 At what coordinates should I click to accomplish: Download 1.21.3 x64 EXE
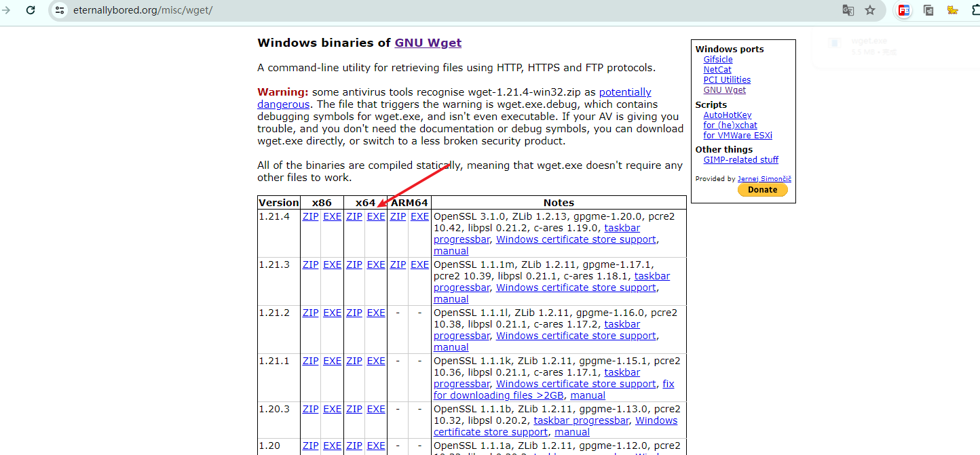pyautogui.click(x=376, y=264)
